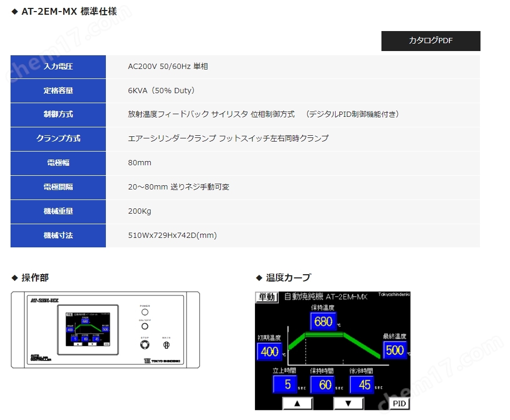Click the STOP button on panel diagram
The image size is (510, 420).
coord(145,345)
